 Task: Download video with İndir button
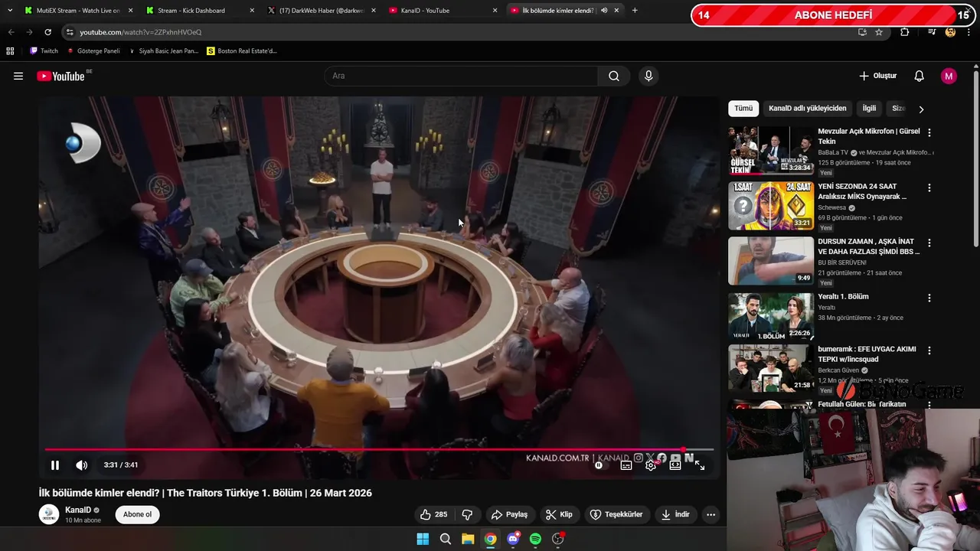tap(675, 514)
